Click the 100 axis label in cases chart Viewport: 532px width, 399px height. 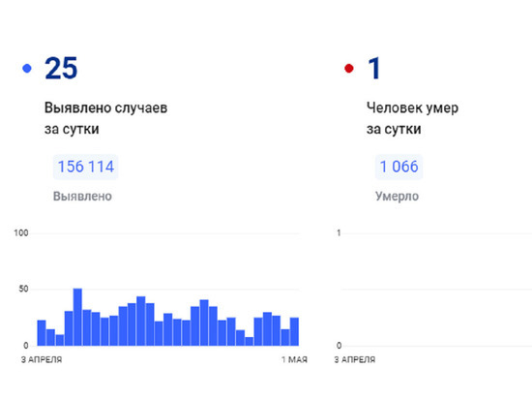click(20, 233)
